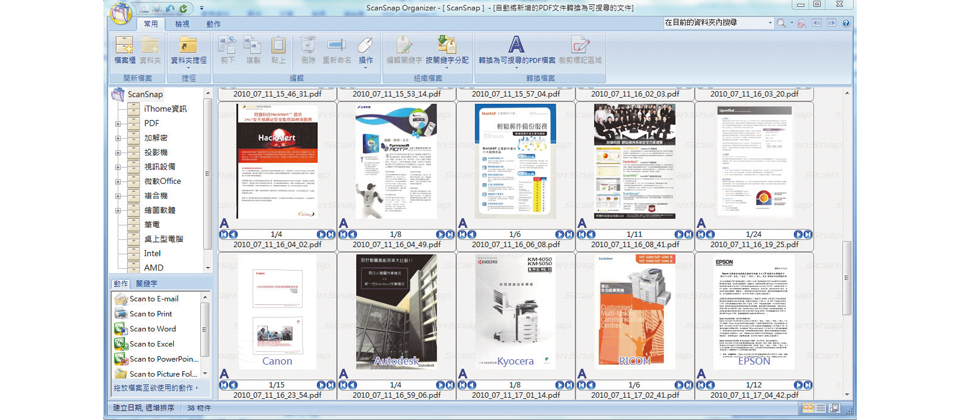This screenshot has height=420, width=960.
Task: Click Scan to Word action icon
Action: [121, 329]
